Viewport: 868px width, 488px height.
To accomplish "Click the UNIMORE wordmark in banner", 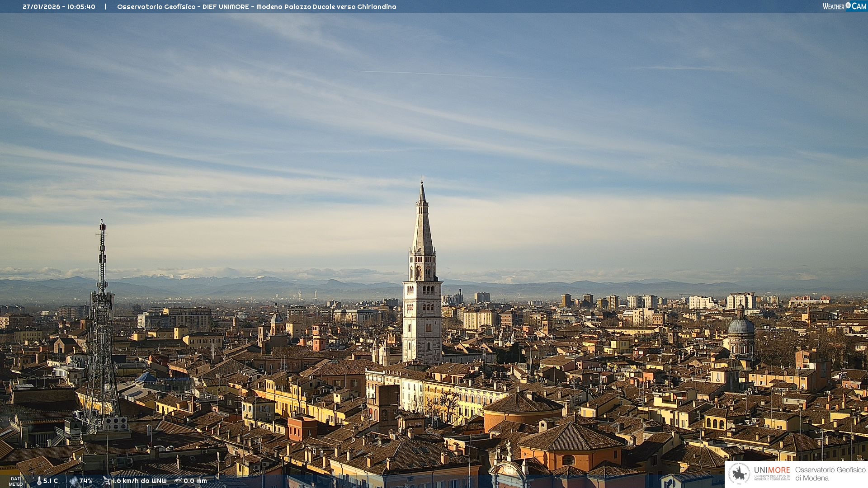I will [772, 470].
